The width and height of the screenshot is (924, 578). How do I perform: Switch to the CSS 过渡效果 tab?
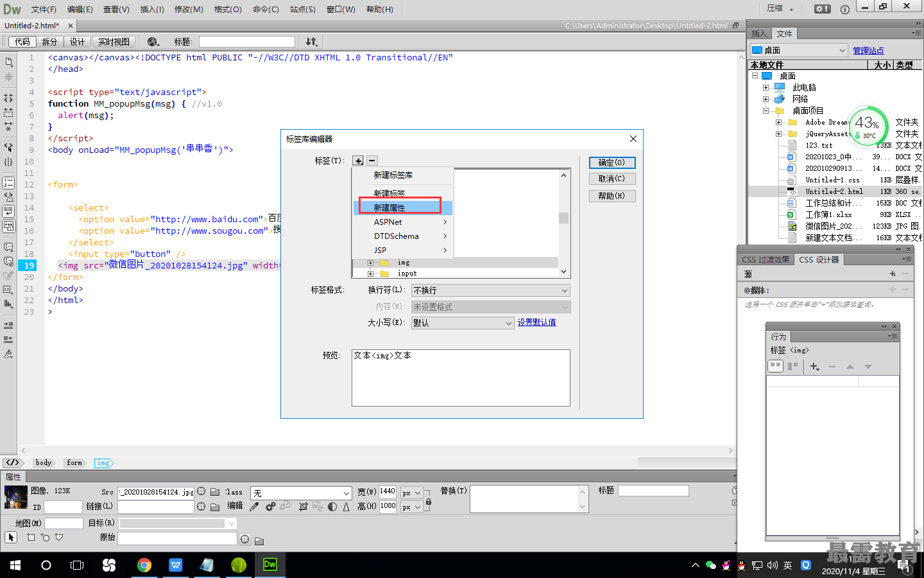click(766, 259)
